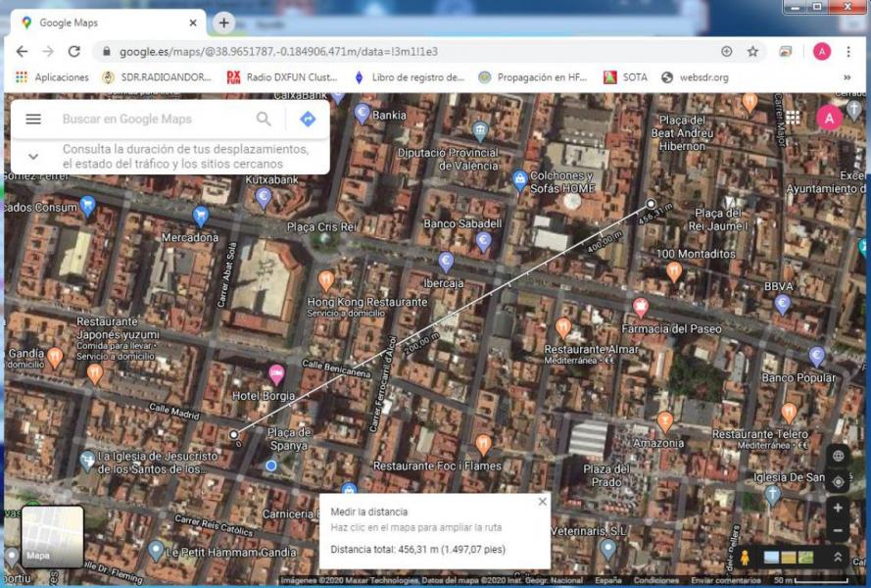The width and height of the screenshot is (871, 588).
Task: Toggle globe view mode
Action: pos(838,456)
